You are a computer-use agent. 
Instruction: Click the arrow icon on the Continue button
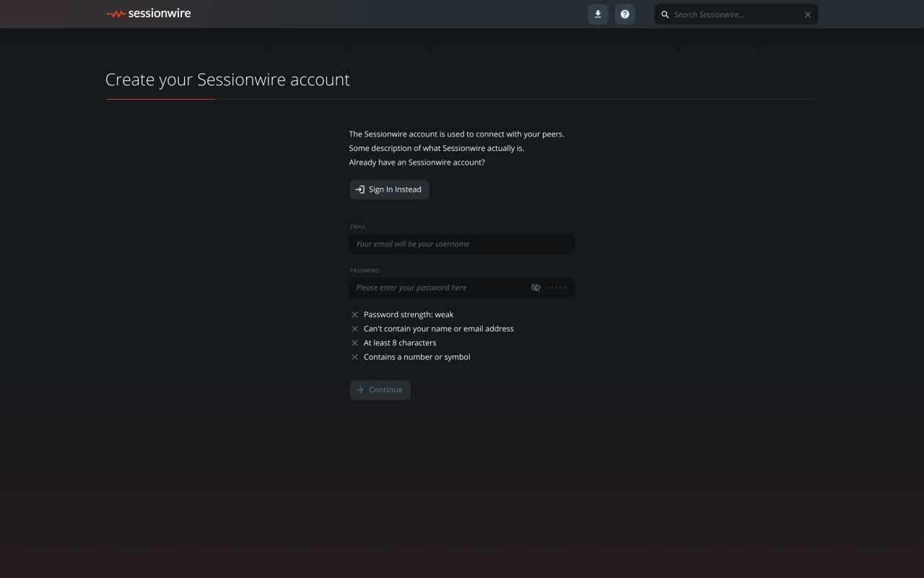[x=360, y=390]
